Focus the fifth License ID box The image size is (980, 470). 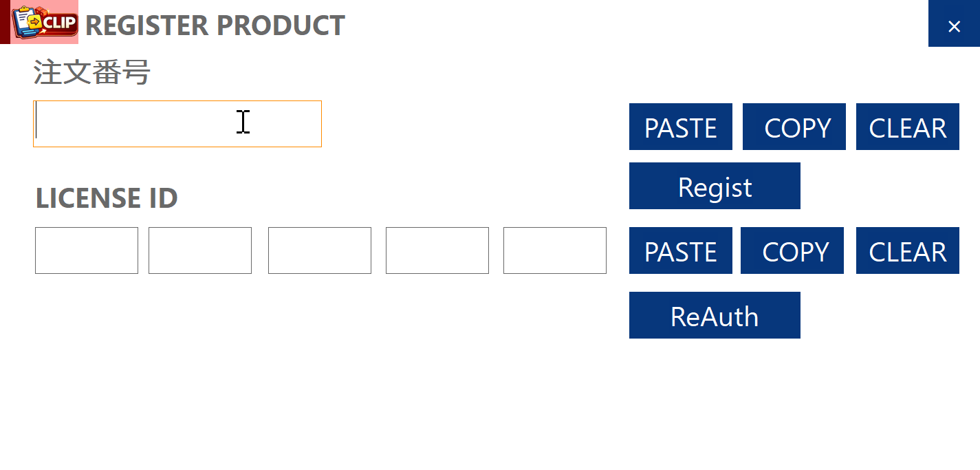coord(555,250)
